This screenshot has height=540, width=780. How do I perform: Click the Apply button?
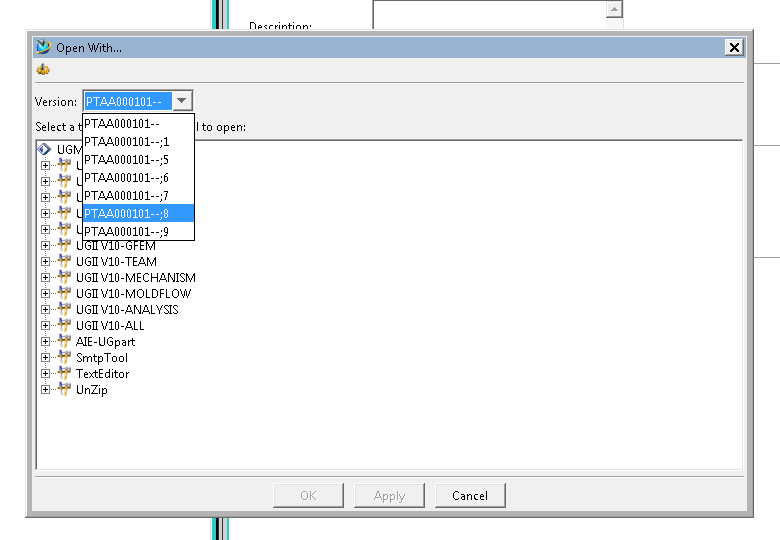[390, 495]
